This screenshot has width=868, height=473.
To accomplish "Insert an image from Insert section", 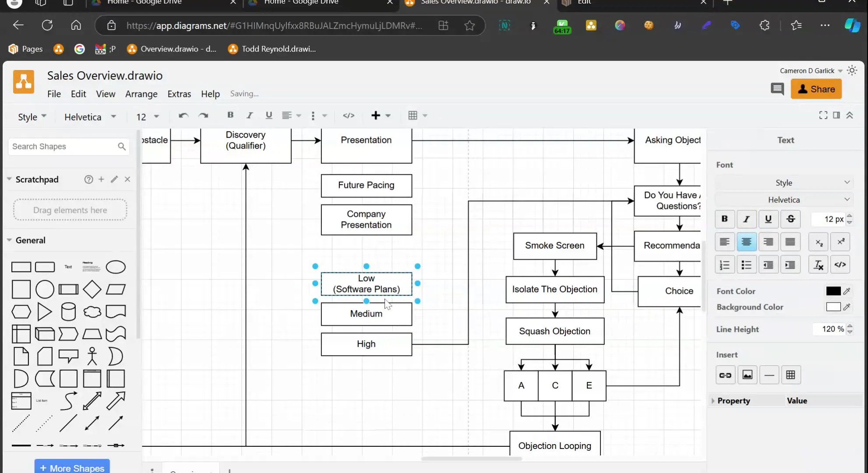I will click(x=747, y=375).
